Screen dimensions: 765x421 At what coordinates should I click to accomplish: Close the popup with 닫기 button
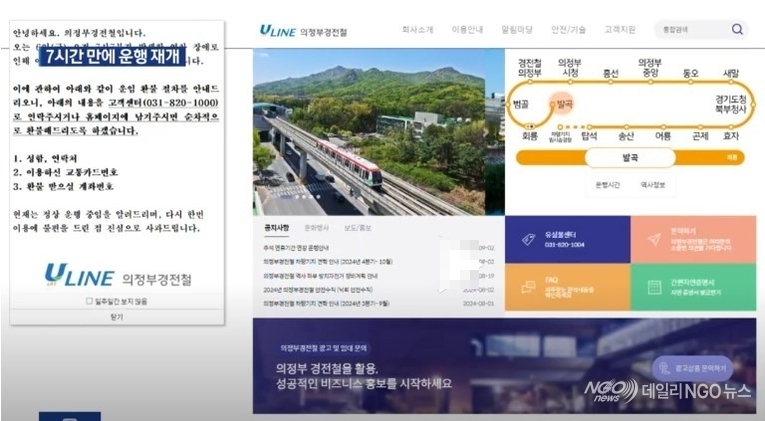point(117,317)
